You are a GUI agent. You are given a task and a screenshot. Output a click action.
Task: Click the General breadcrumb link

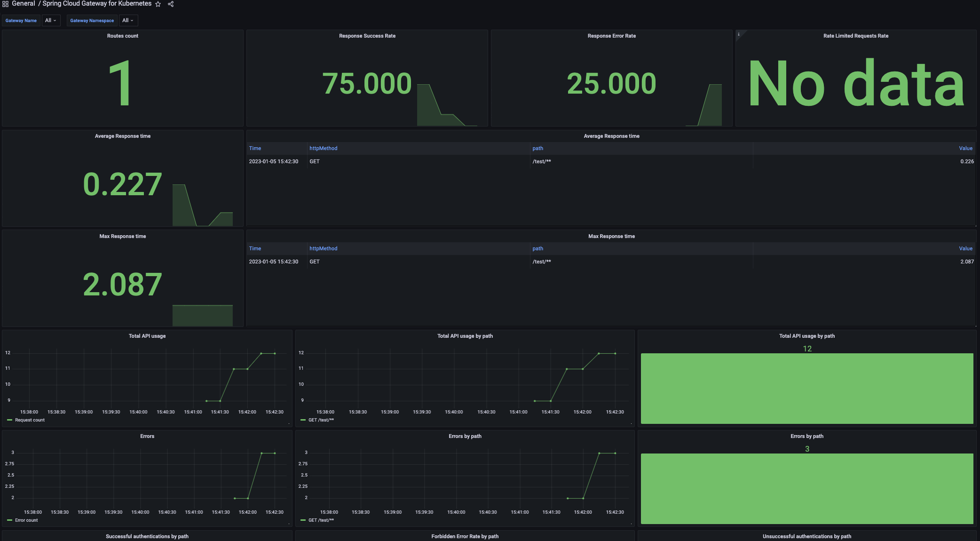(24, 4)
